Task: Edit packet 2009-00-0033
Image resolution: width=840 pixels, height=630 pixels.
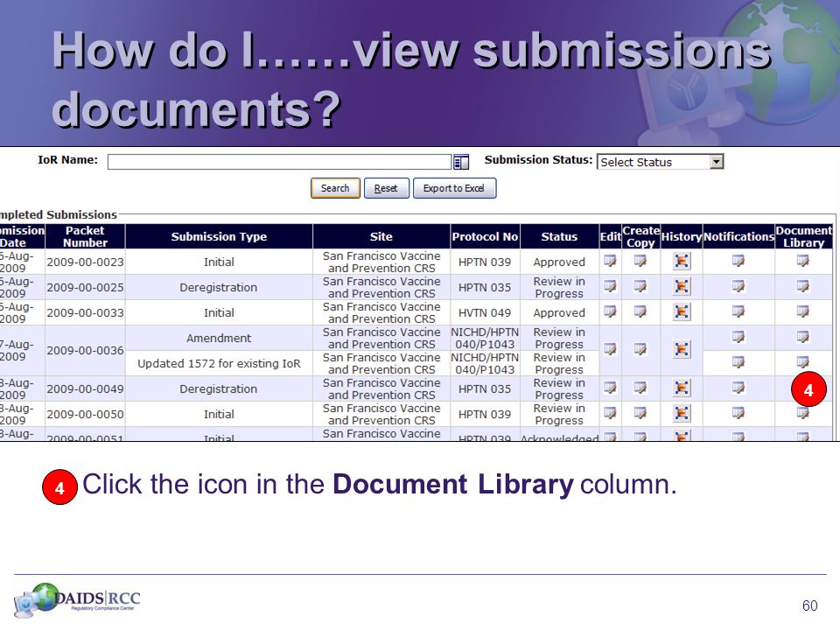Action: click(610, 311)
